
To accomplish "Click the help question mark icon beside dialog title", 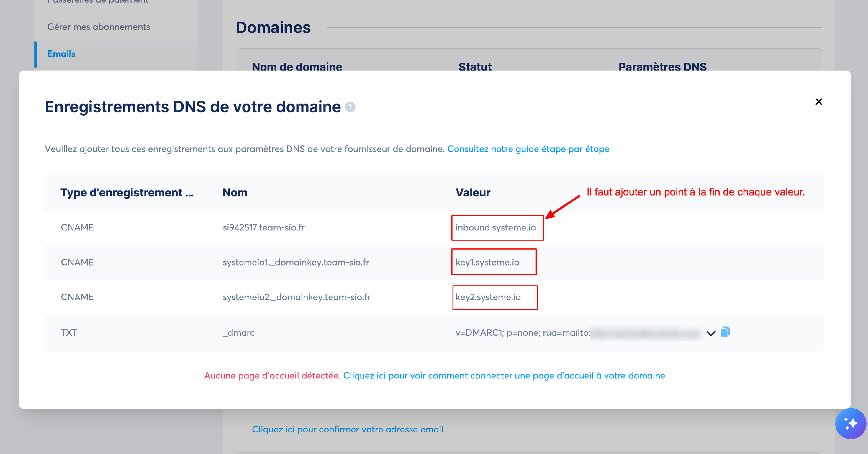I will 350,107.
